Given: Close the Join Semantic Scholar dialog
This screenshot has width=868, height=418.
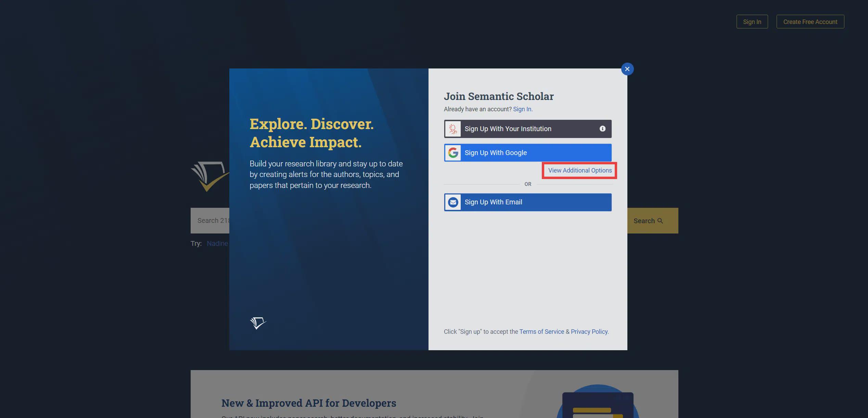Looking at the screenshot, I should tap(627, 69).
